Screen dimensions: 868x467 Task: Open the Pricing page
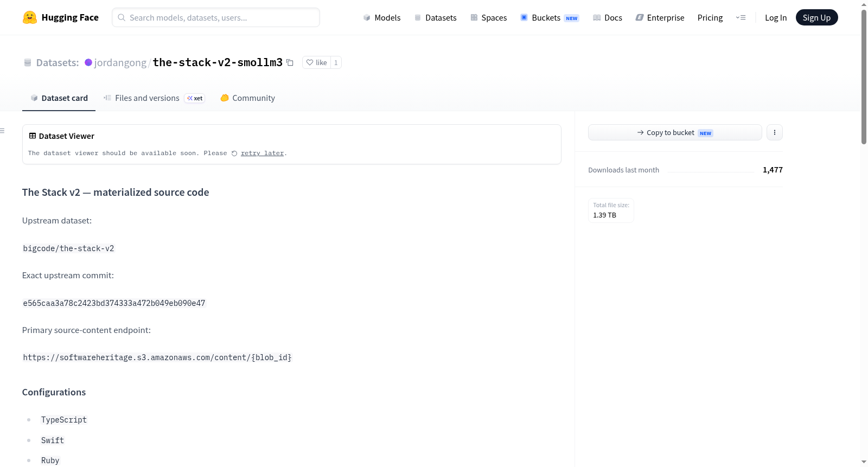(x=710, y=17)
